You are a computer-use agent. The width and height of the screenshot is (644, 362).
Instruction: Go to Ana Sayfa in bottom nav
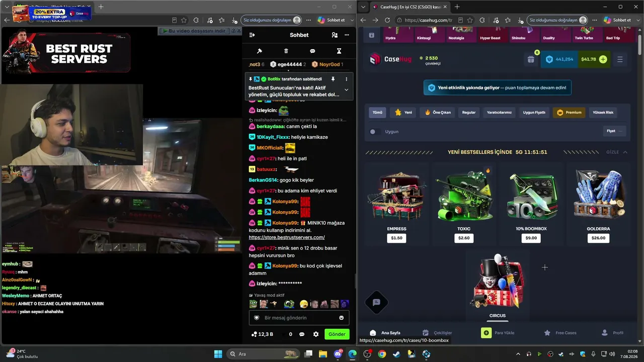(385, 333)
